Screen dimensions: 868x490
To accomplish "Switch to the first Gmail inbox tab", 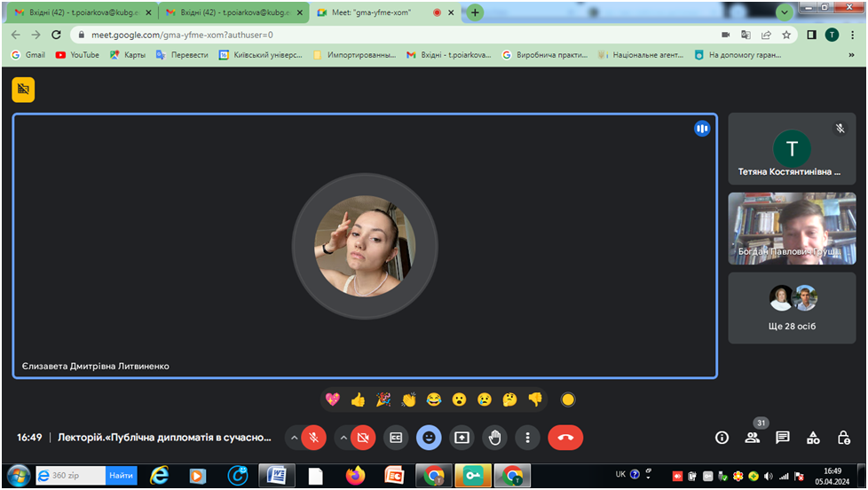I will point(80,12).
